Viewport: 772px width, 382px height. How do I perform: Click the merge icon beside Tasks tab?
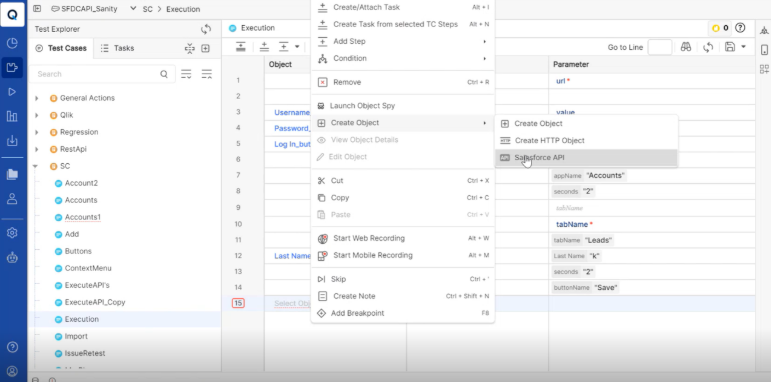190,48
